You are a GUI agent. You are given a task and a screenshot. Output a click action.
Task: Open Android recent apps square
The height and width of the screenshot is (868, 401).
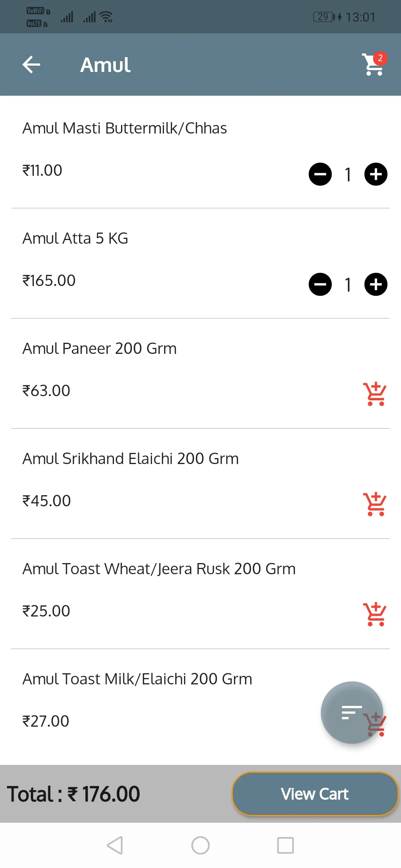click(286, 845)
